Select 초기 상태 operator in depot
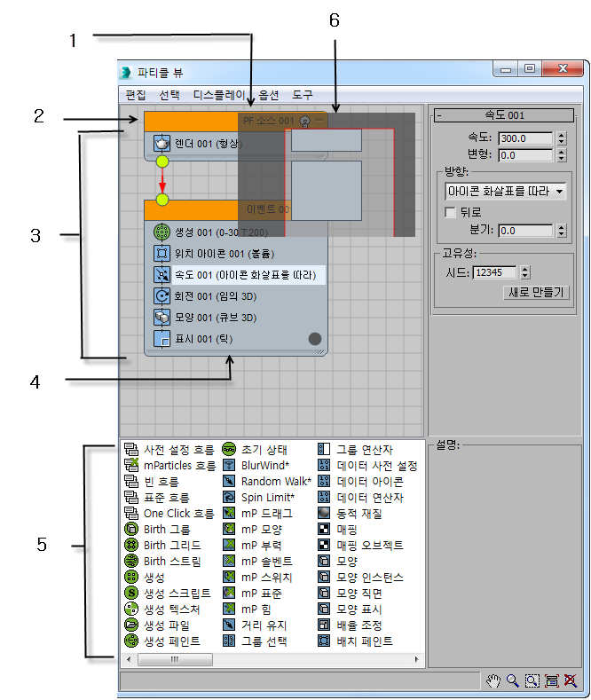Viewport: 591px width, 700px height. 255,450
